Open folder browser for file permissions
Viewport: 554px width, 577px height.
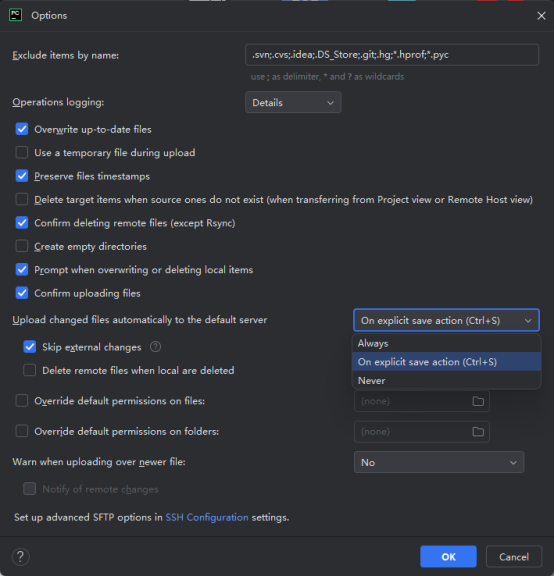tap(478, 401)
